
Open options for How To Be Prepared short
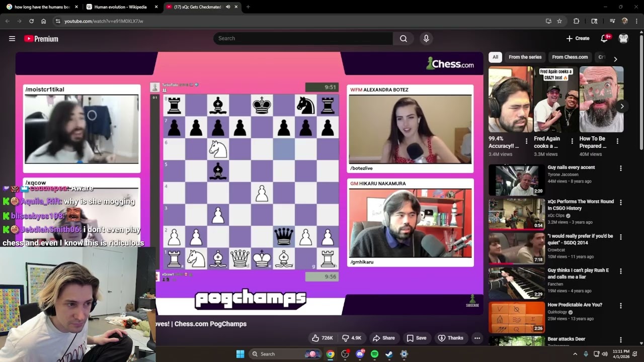[617, 141]
